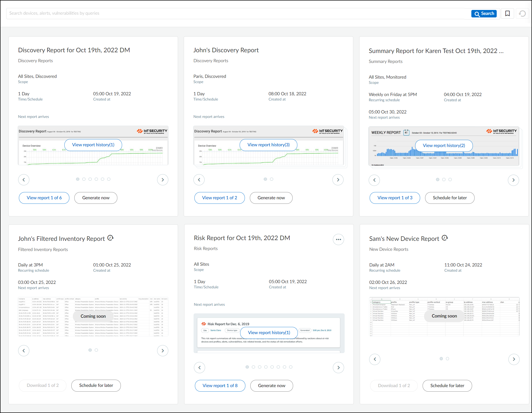This screenshot has width=532, height=413.
Task: Select third pagination dot on Summary Report card
Action: pos(450,179)
